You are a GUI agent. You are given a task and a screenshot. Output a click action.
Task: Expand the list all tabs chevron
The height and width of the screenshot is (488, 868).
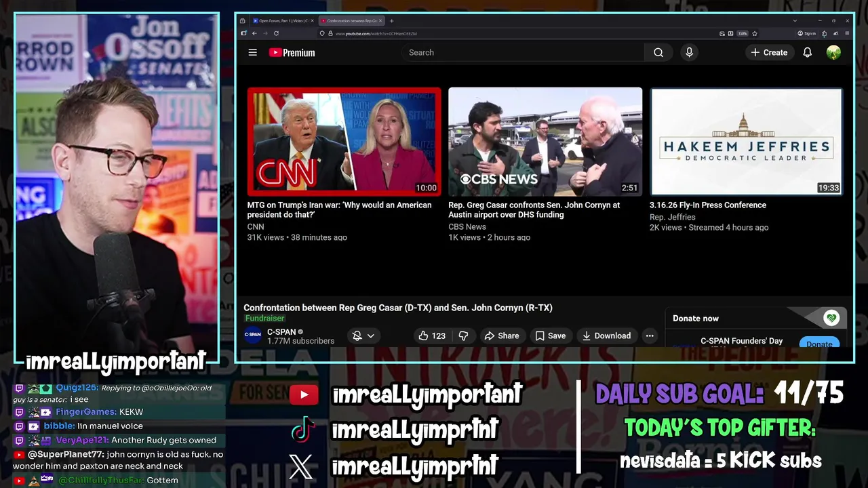[795, 21]
